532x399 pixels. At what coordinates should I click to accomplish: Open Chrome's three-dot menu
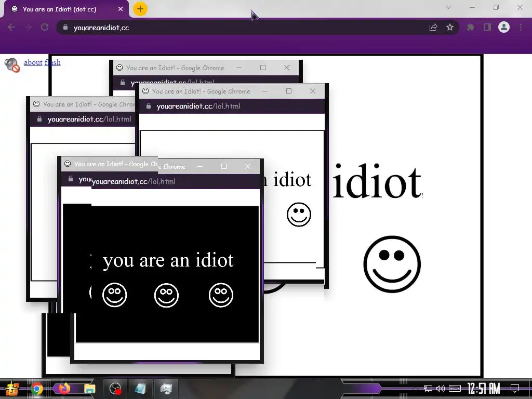click(521, 28)
